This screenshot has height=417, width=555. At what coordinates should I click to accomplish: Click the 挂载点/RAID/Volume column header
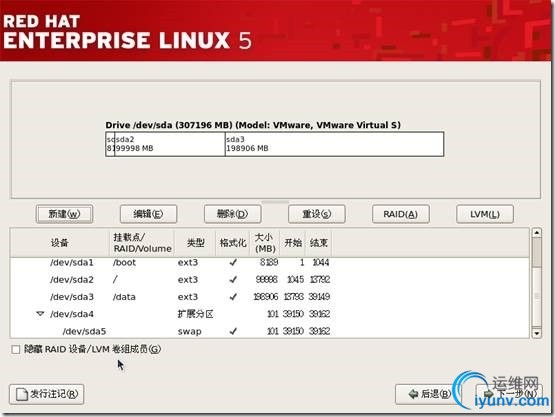[x=142, y=243]
